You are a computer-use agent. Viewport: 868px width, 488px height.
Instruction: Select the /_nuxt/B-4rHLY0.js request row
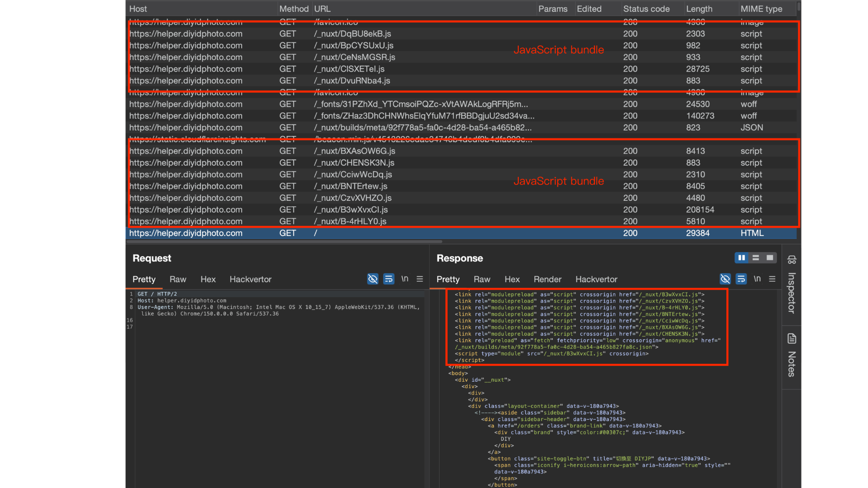click(x=461, y=222)
